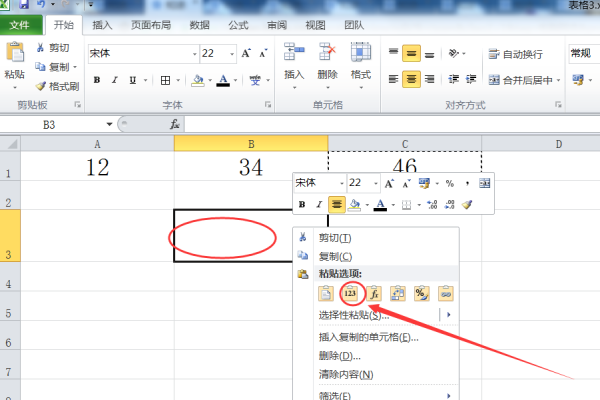Choose Copy (复制) from the context menu
The image size is (600, 400).
[x=376, y=256]
